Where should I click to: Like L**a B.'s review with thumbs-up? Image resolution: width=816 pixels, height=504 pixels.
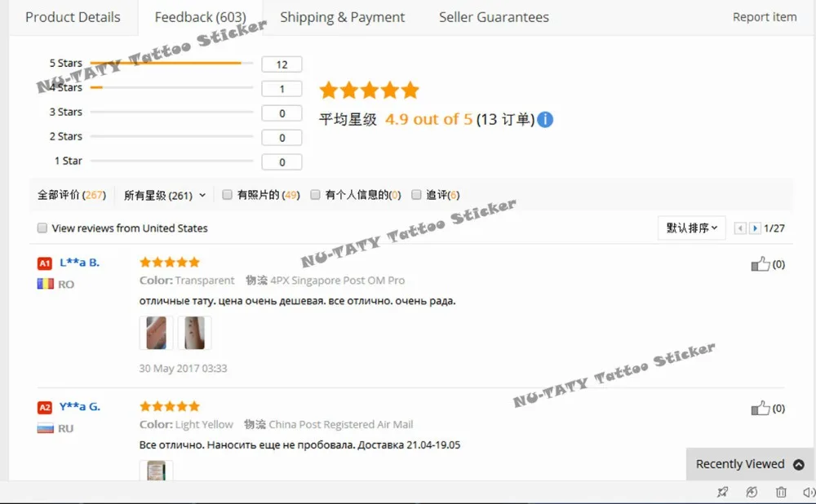[x=761, y=264]
